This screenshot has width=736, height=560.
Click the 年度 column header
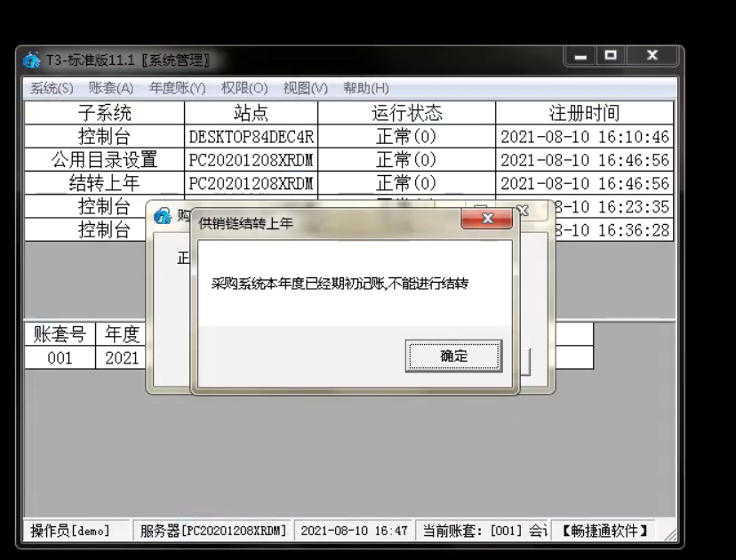click(122, 334)
